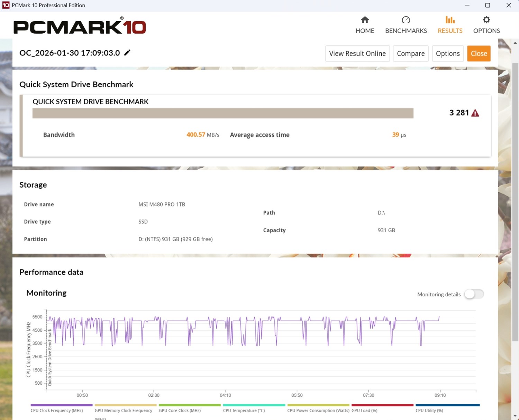This screenshot has height=420, width=519.
Task: Click the partition text D: (NTFS) 931 GB
Action: [x=175, y=239]
